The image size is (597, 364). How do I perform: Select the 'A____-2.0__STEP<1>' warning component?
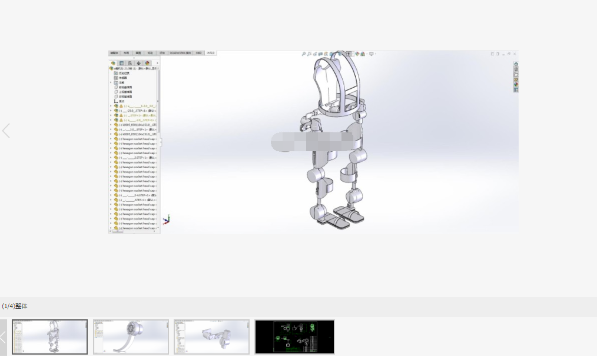(135, 120)
